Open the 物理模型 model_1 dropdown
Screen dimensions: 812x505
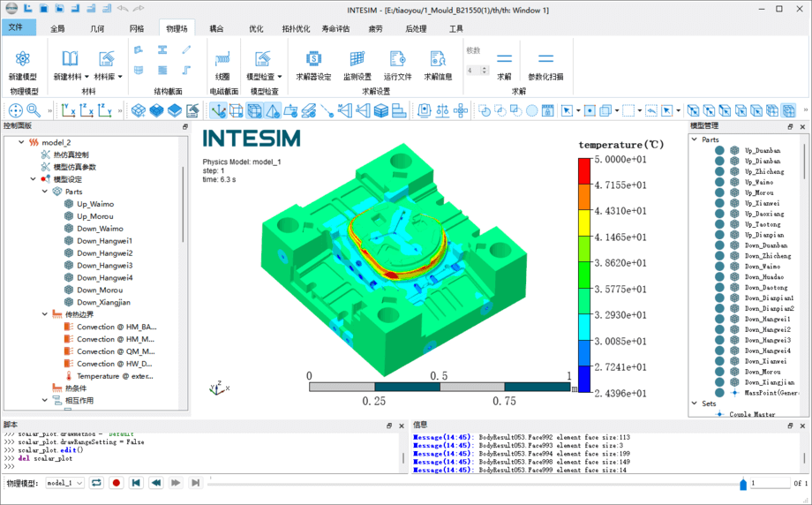tap(65, 483)
